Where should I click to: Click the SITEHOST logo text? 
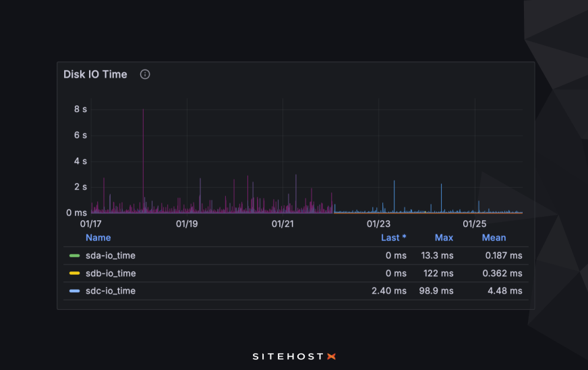(x=288, y=356)
